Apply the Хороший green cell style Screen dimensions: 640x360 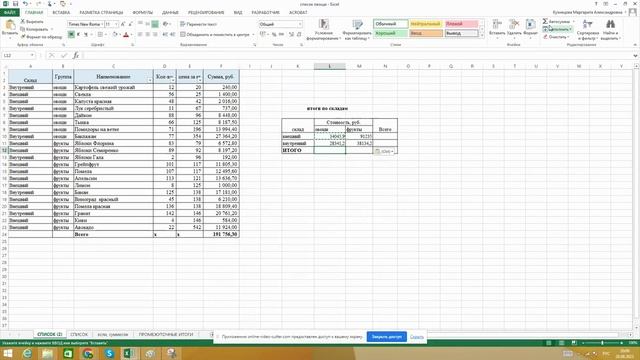click(390, 33)
